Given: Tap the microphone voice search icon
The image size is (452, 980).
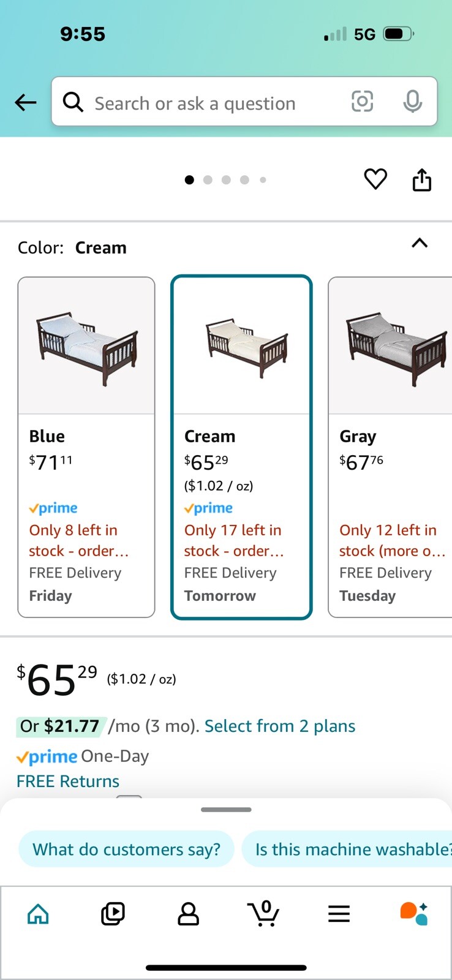Looking at the screenshot, I should tap(412, 102).
